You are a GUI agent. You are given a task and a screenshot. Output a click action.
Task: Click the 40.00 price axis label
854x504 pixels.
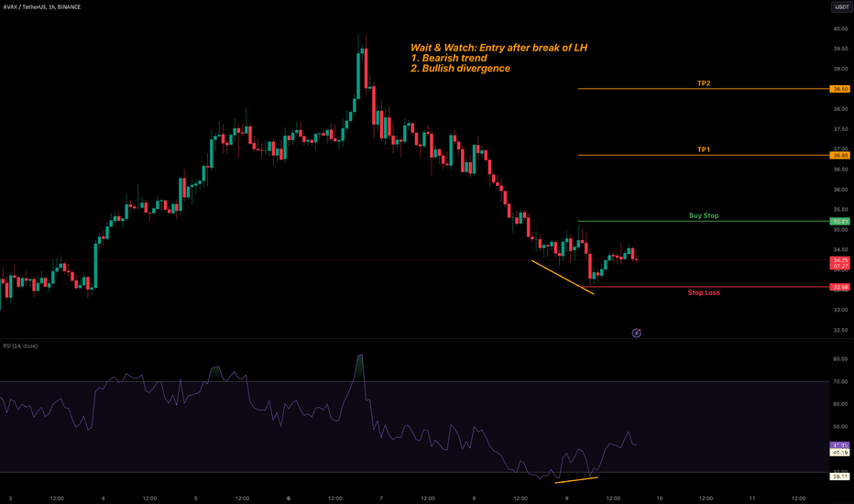[840, 29]
